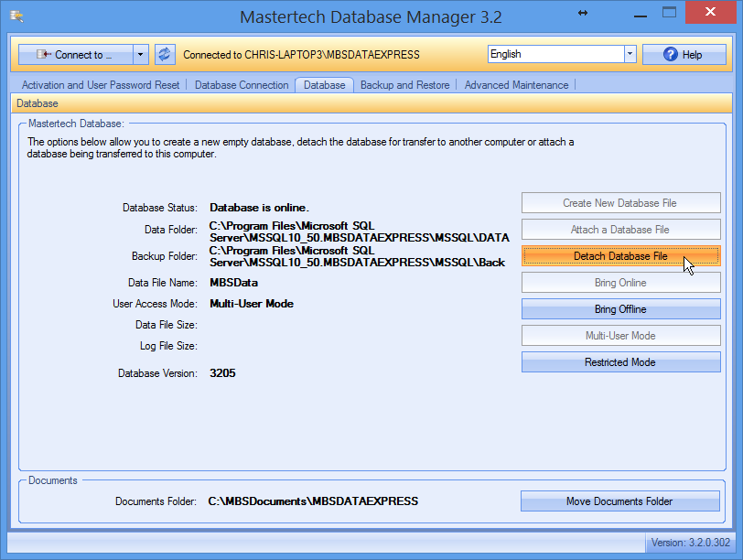Open the Backup and Restore tab
This screenshot has height=560, width=743.
tap(404, 85)
